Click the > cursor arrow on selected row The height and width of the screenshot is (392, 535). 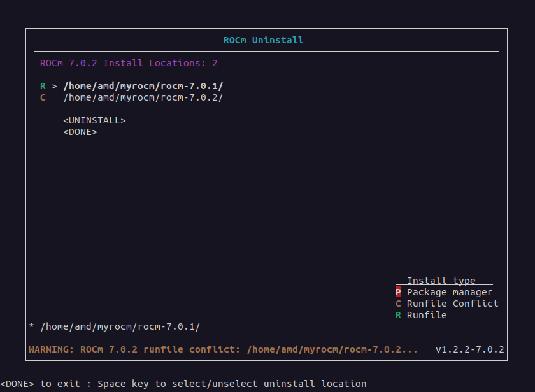55,86
